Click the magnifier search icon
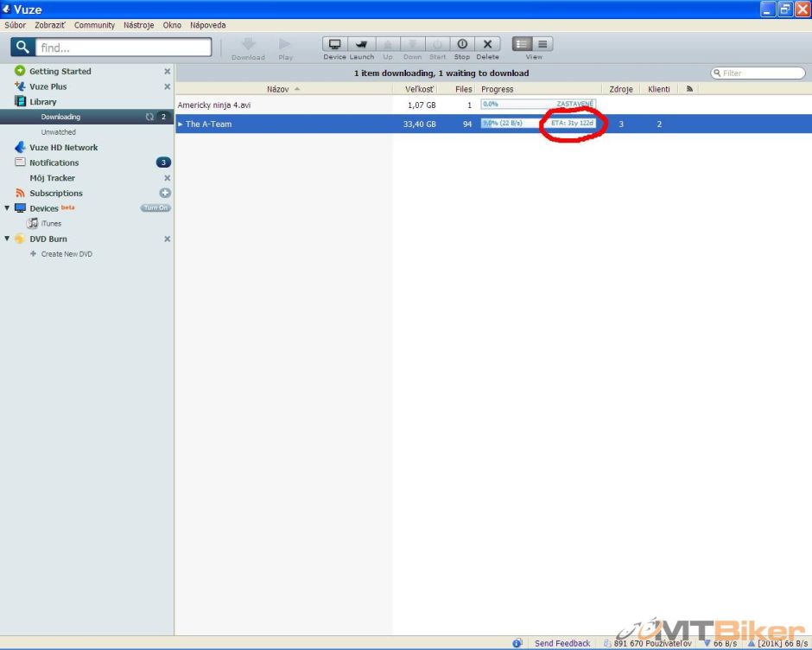The image size is (812, 650). pyautogui.click(x=23, y=48)
